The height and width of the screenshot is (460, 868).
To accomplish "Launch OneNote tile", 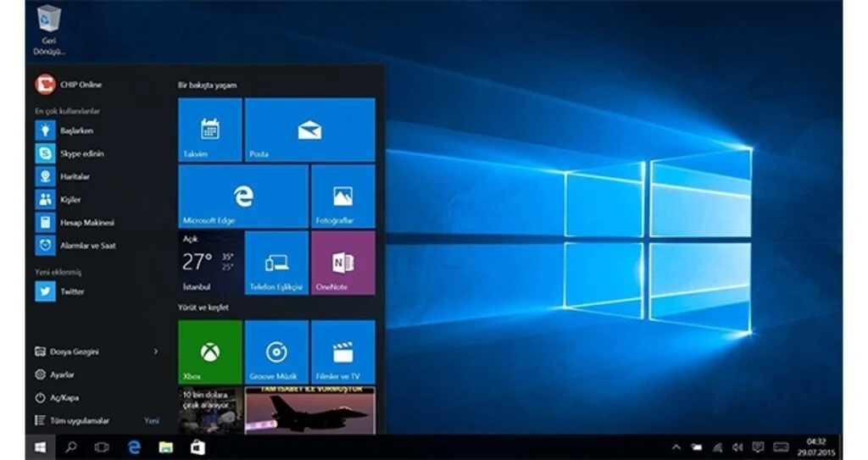I will tap(342, 263).
